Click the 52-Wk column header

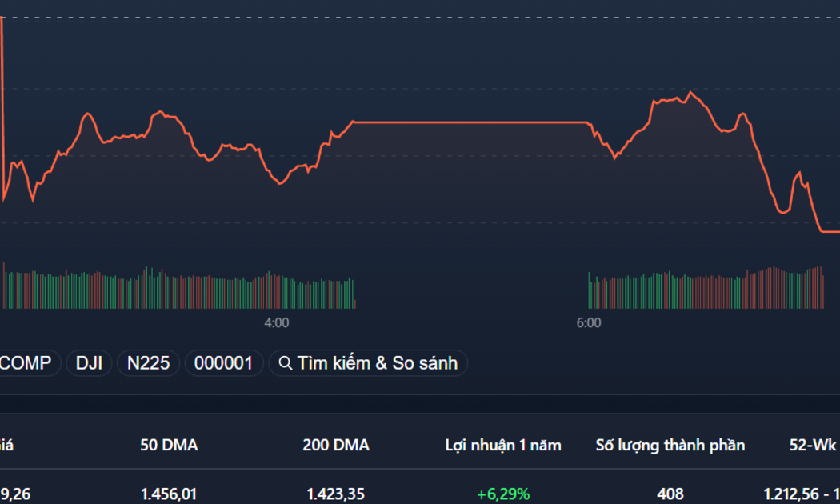tap(814, 445)
